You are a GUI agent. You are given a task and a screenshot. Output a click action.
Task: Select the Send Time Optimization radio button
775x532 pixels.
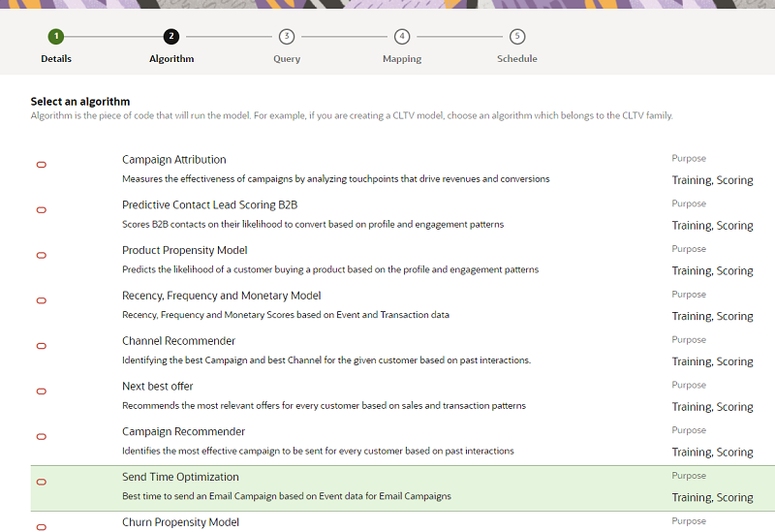pos(41,482)
